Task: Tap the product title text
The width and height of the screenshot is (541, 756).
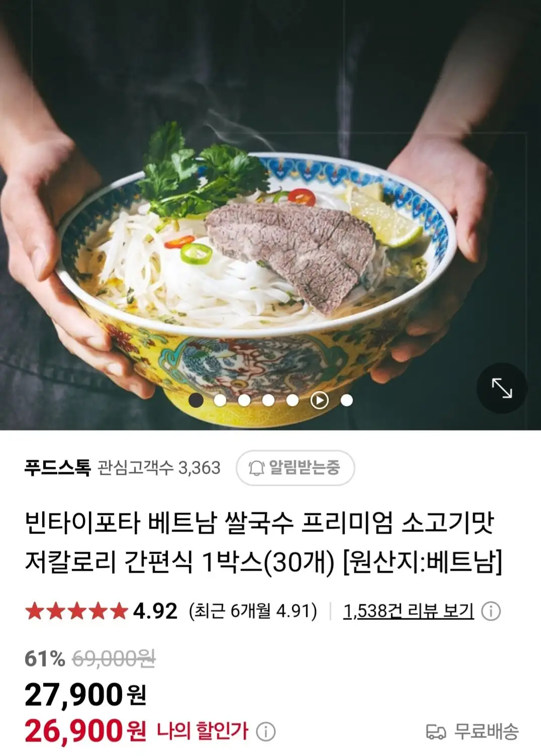Action: click(x=264, y=543)
